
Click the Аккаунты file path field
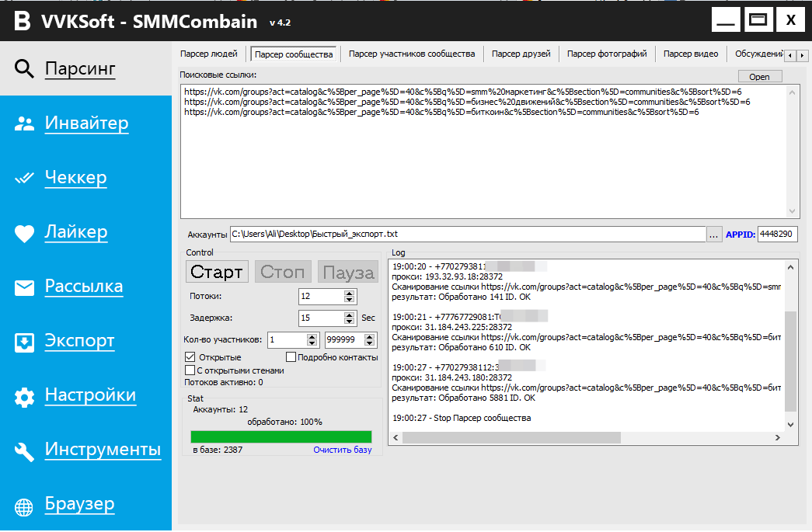point(468,234)
